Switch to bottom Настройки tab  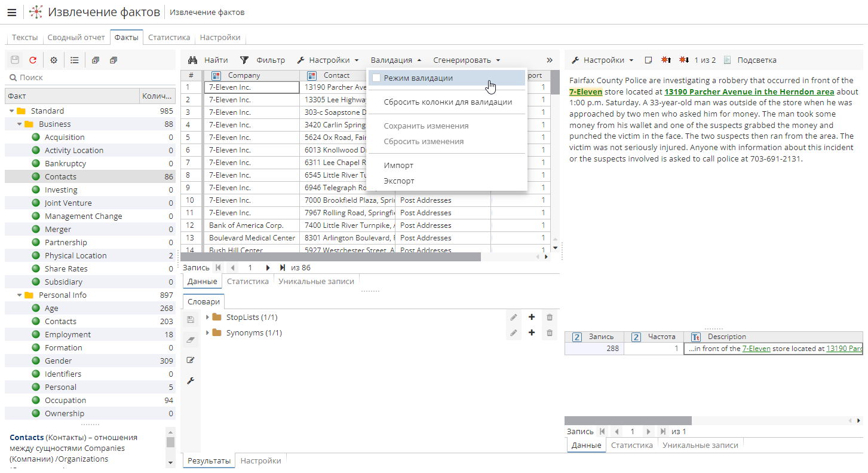coord(260,461)
